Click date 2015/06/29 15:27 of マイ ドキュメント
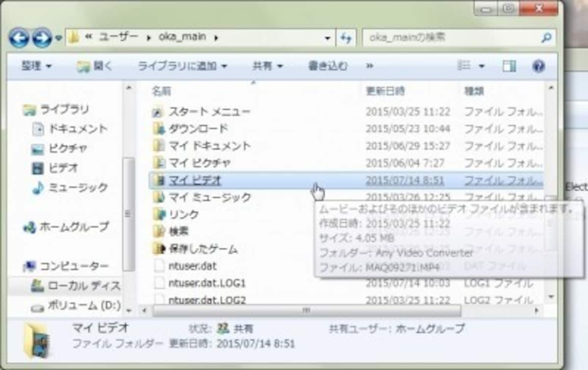The width and height of the screenshot is (588, 370). pyautogui.click(x=408, y=145)
